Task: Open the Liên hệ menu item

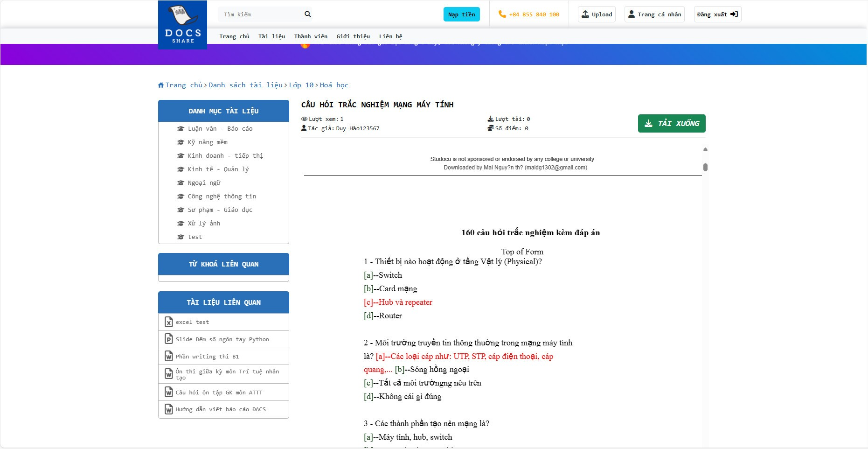Action: (390, 36)
